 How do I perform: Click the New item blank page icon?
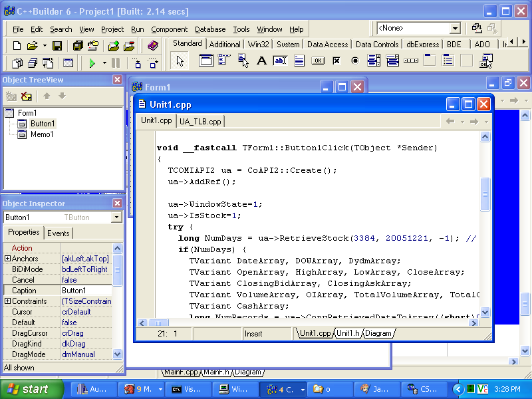coord(17,46)
